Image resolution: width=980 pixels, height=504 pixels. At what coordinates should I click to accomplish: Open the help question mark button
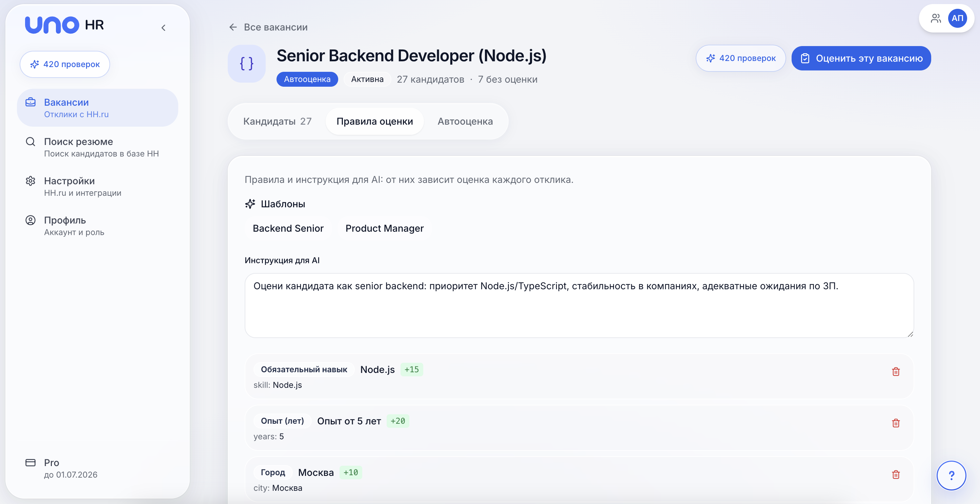(951, 476)
